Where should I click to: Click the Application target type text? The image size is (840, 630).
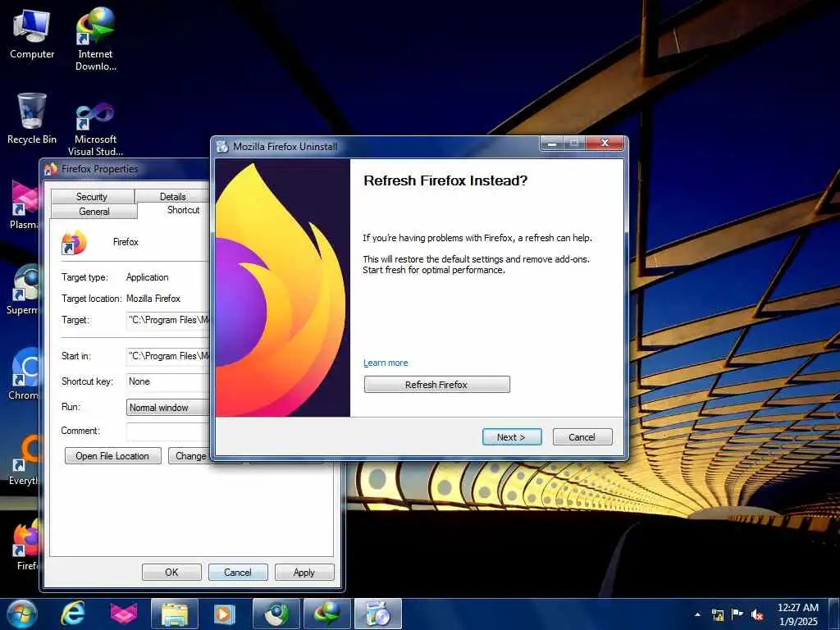coord(148,277)
